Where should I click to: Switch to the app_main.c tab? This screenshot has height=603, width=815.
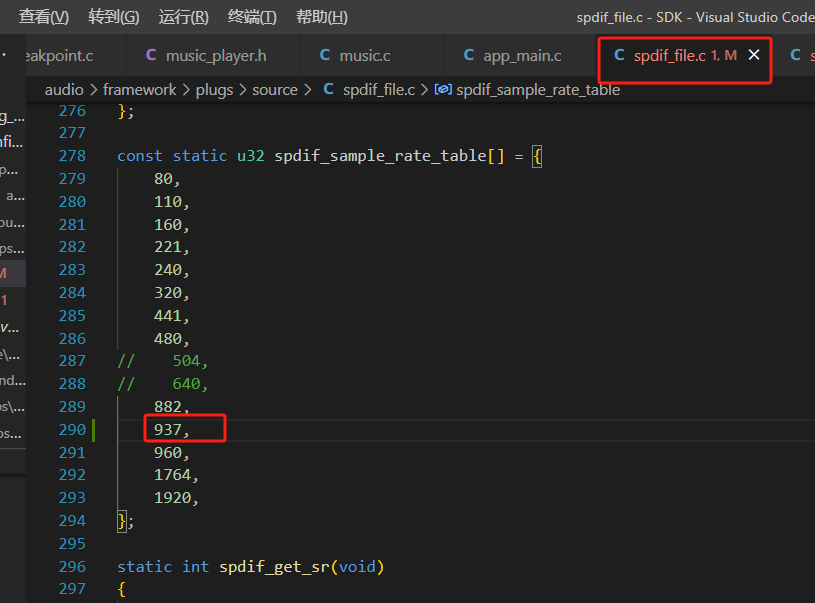click(522, 56)
